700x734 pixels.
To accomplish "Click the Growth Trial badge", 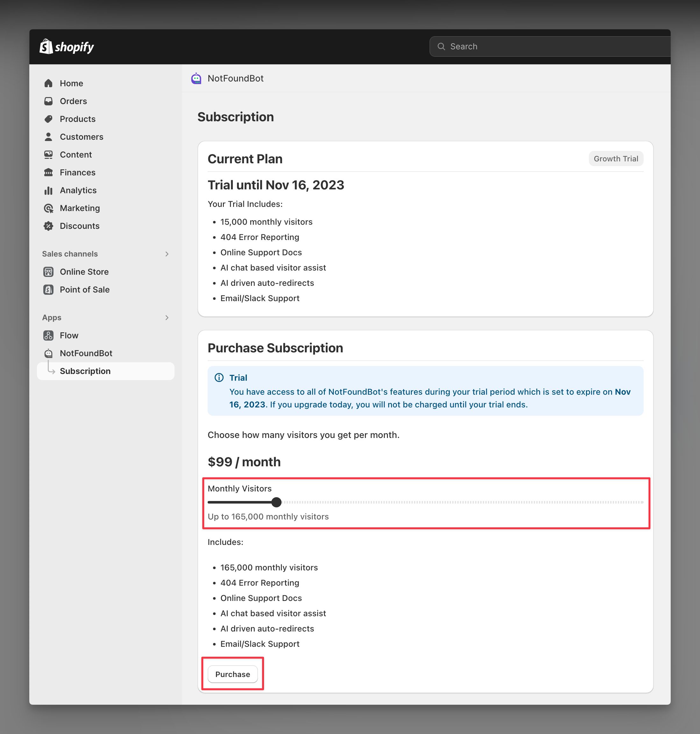I will pos(616,159).
